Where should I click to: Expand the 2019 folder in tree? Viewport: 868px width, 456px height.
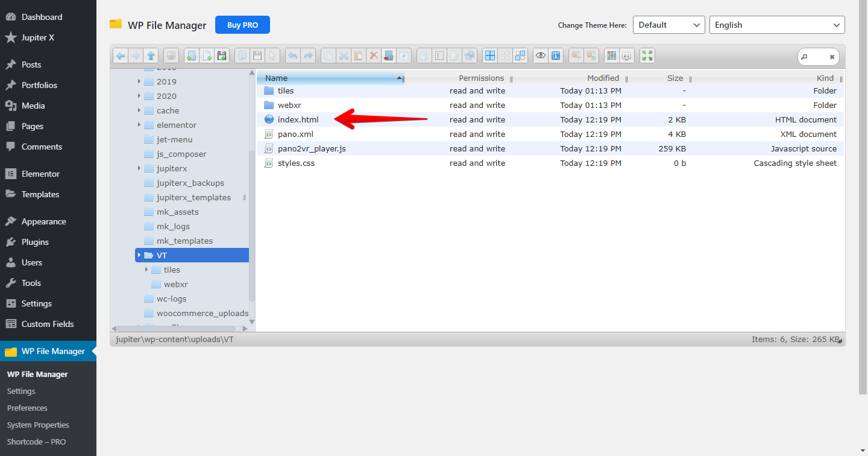(x=139, y=81)
